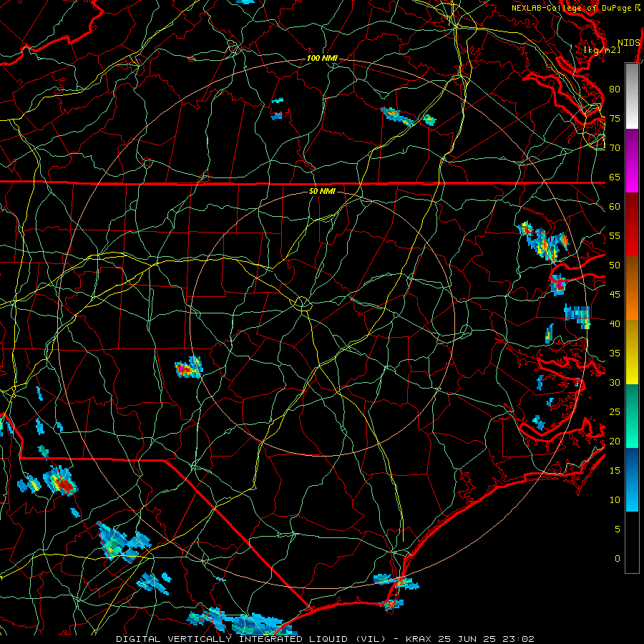The image size is (644, 644).
Task: Click the orange-brown segment of the color bar
Action: (x=632, y=288)
